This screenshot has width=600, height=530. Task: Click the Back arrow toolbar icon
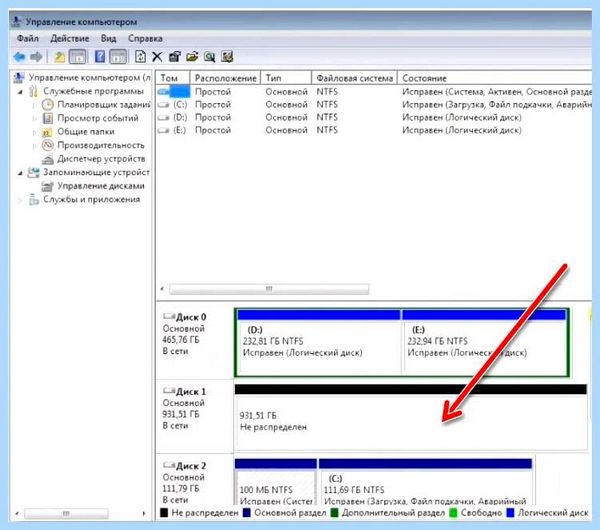(19, 57)
